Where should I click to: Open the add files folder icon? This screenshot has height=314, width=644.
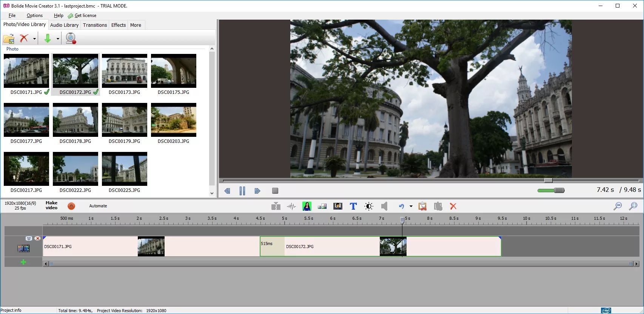tap(9, 38)
